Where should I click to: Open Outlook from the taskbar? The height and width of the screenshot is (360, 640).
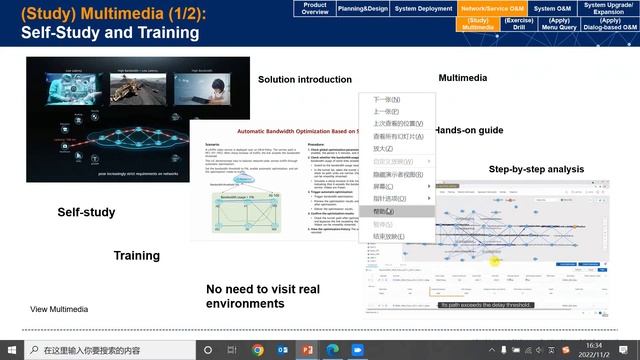pyautogui.click(x=282, y=350)
